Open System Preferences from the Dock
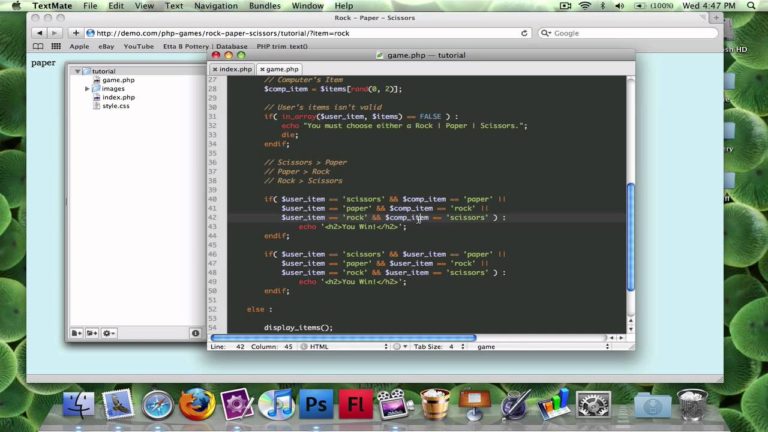This screenshot has width=768, height=432. coord(593,405)
